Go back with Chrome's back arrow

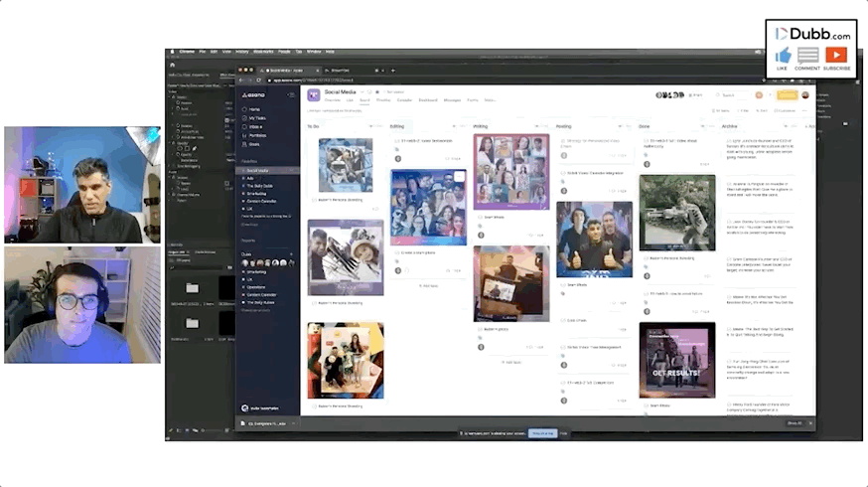[241, 80]
